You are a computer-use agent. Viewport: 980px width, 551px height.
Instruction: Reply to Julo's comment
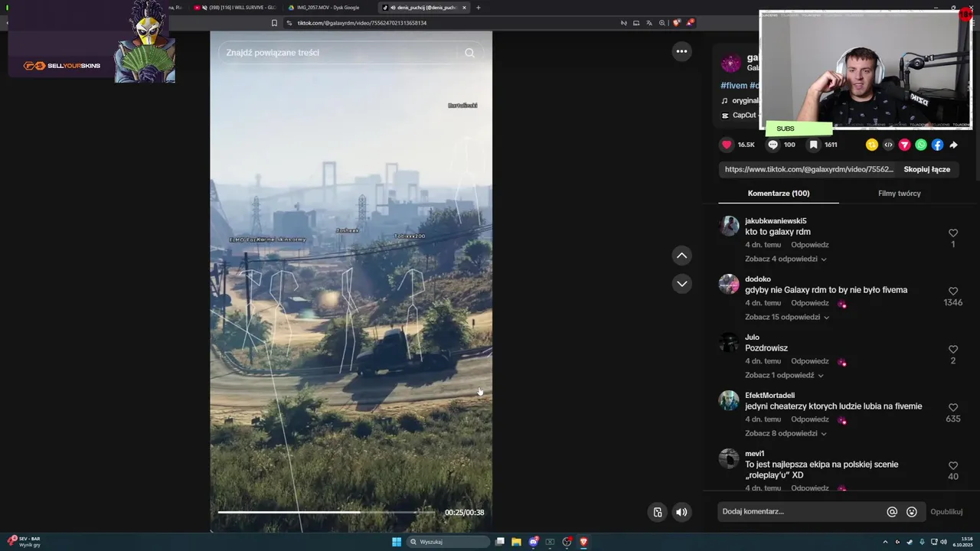coord(810,361)
